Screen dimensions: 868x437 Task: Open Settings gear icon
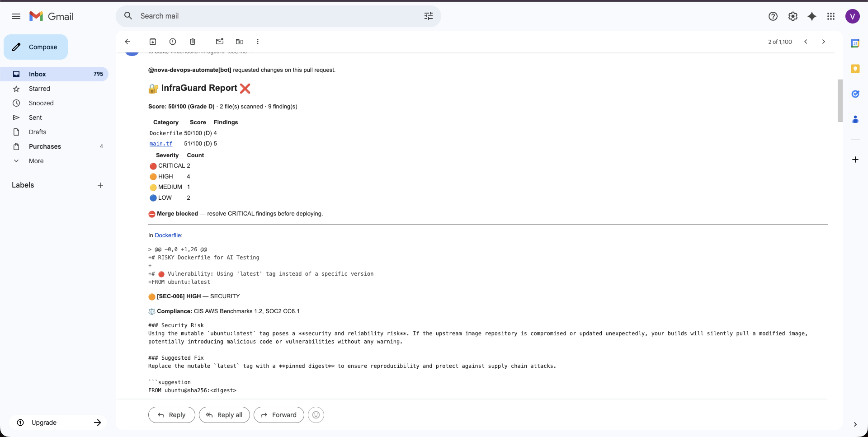coord(793,16)
